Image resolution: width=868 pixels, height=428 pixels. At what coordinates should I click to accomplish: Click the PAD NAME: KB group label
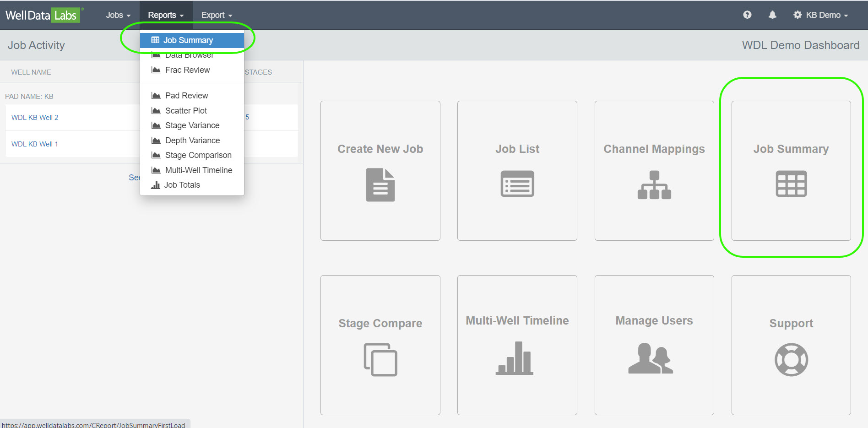coord(29,97)
